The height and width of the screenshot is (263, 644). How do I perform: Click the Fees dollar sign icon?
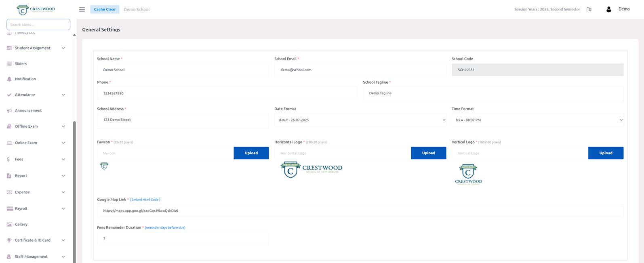coord(8,160)
